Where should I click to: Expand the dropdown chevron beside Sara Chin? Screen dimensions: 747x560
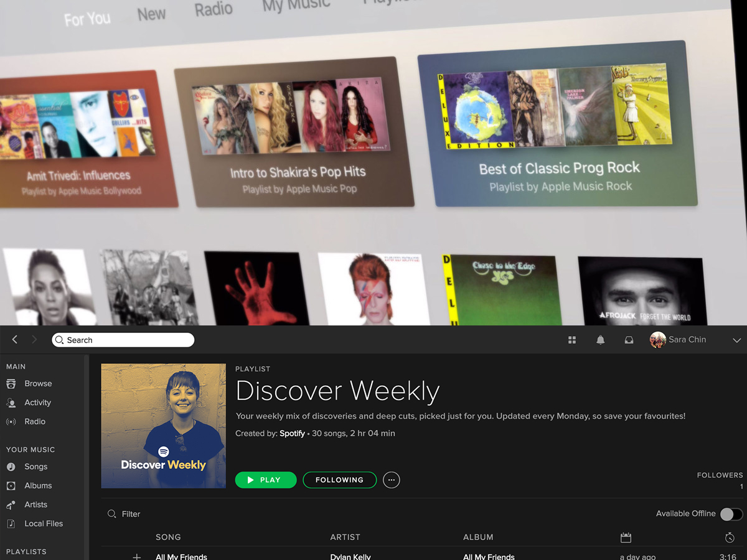coord(737,340)
